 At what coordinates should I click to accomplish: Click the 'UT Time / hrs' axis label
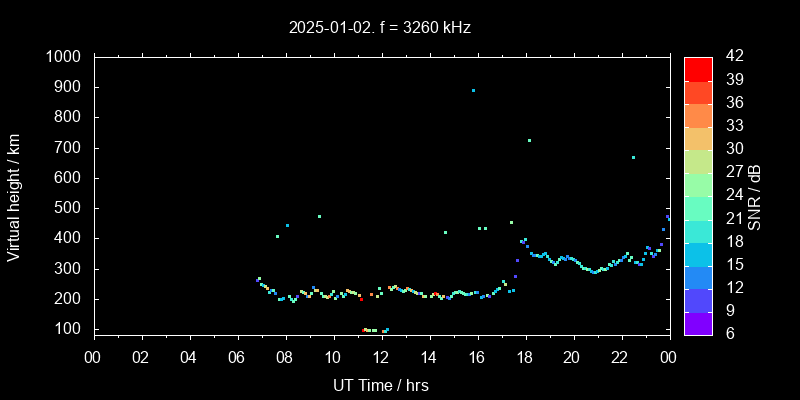(381, 385)
